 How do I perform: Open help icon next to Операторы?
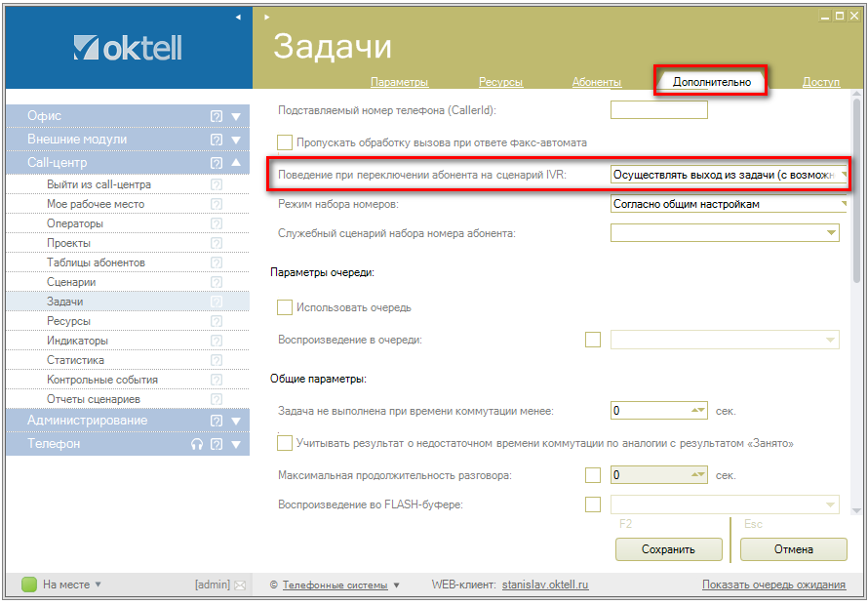point(217,223)
